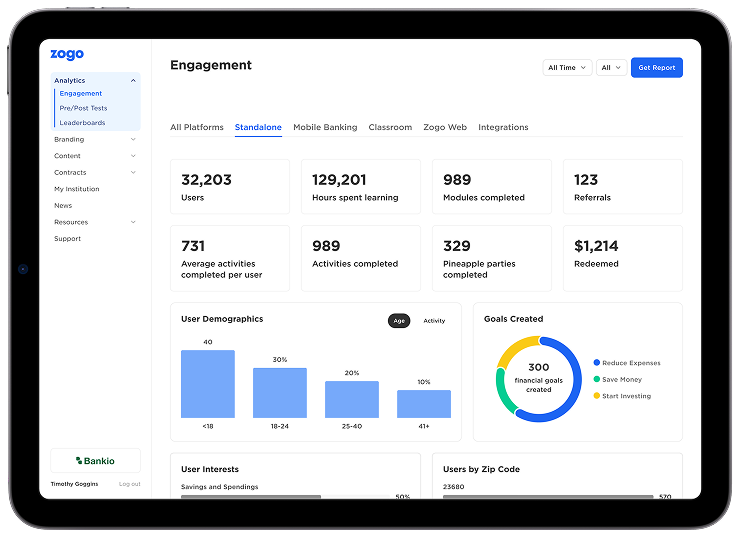Click the blue Reduce Expenses legend dot
Screen dimensions: 741x539
click(597, 363)
